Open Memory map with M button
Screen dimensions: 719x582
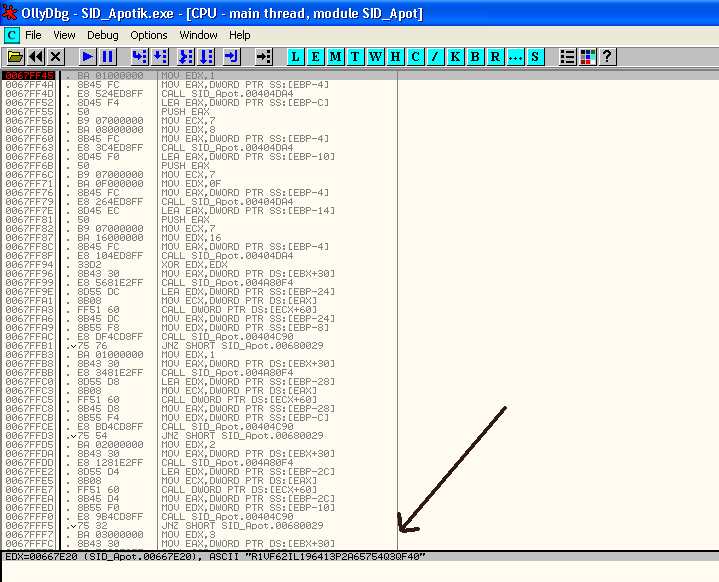pyautogui.click(x=336, y=57)
